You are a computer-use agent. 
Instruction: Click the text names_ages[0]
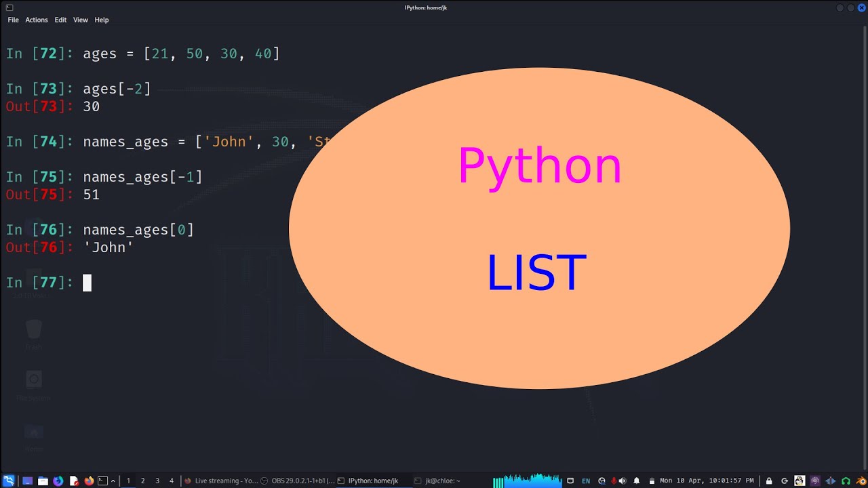[138, 230]
